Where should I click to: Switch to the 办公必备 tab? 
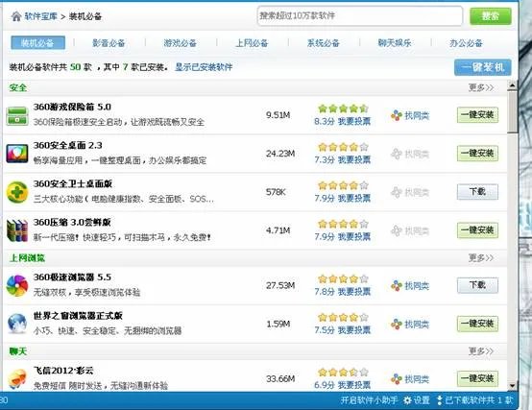point(466,43)
